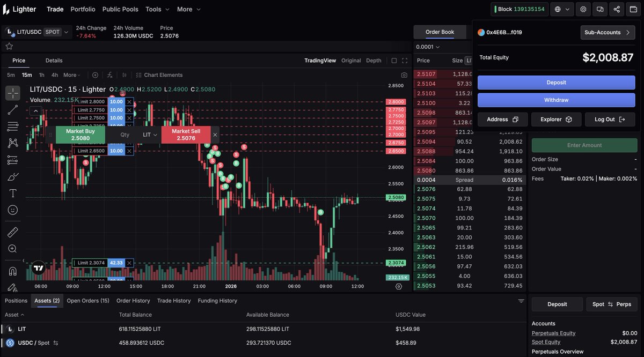Click the Market Sell 2.5076 button
The width and height of the screenshot is (644, 357).
tap(186, 135)
